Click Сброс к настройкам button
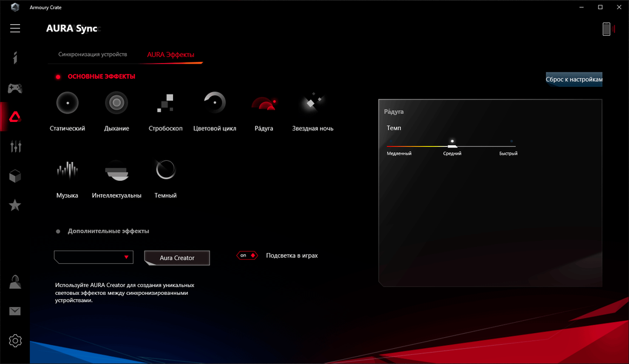This screenshot has width=629, height=364. [574, 79]
